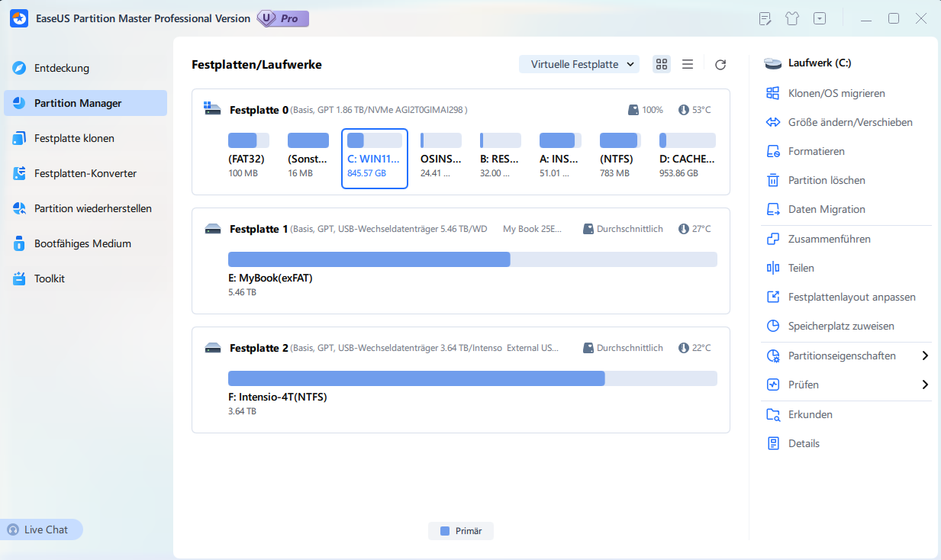Refresh the disk list

coord(720,64)
